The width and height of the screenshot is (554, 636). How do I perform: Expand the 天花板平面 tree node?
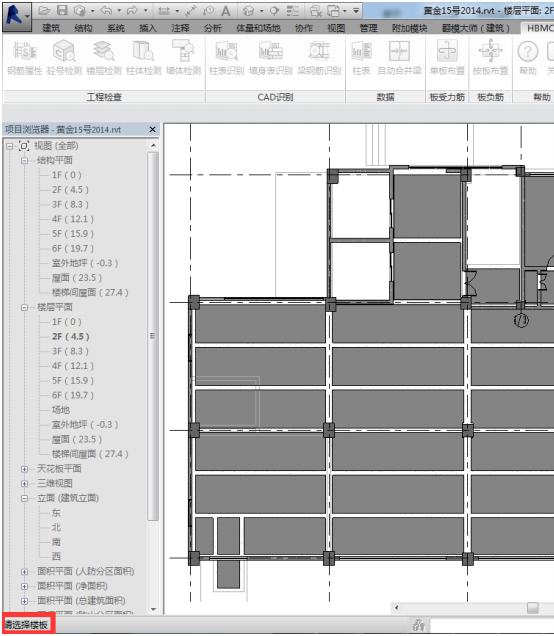click(24, 469)
